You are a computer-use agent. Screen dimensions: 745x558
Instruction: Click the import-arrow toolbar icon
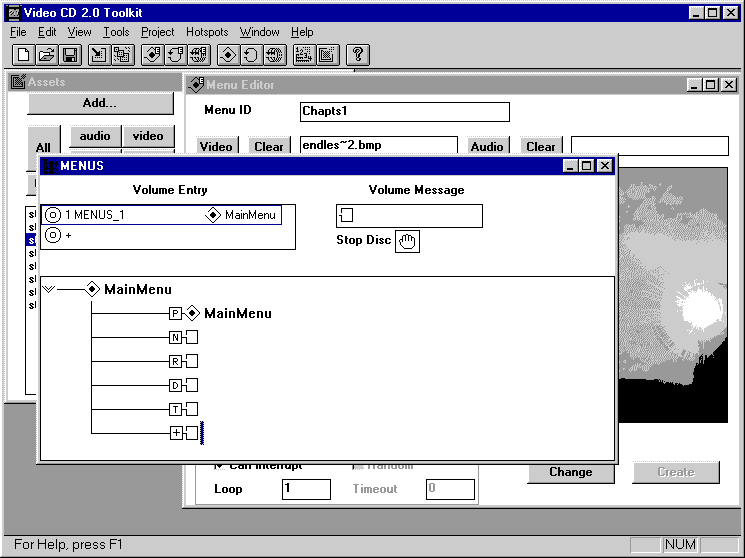coord(99,55)
